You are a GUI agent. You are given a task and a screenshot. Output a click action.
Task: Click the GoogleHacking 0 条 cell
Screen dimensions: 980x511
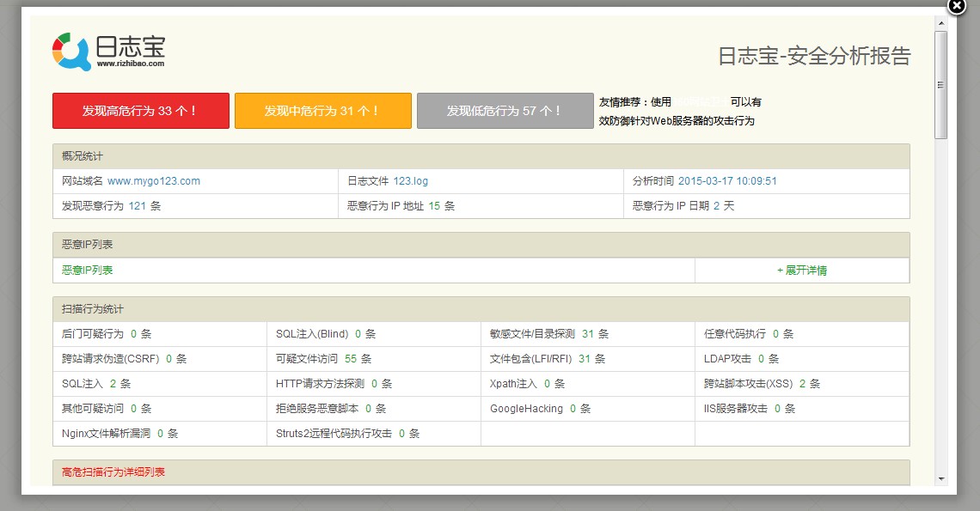point(588,409)
